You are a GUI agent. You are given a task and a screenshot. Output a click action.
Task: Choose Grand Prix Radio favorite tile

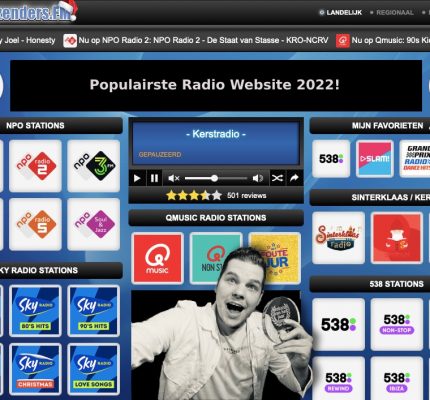tap(415, 159)
